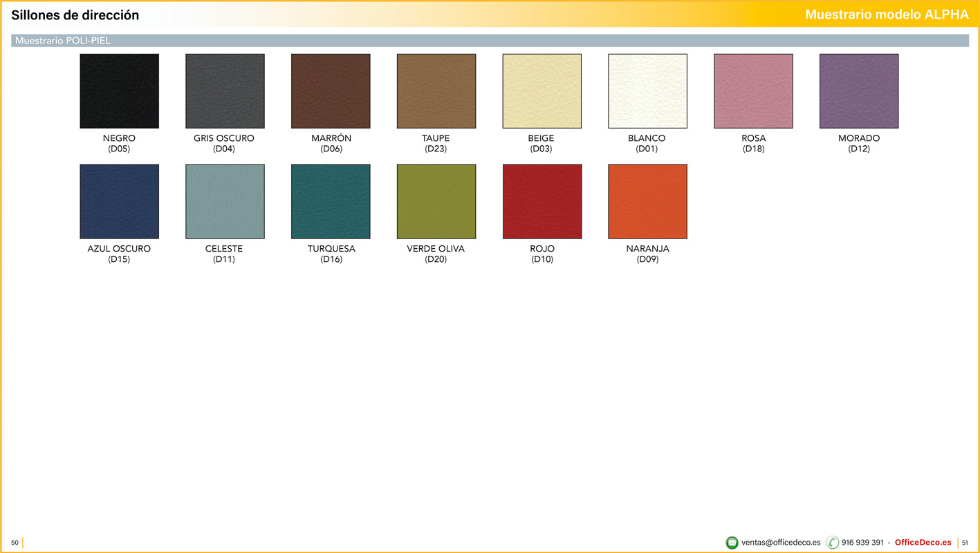Screen dimensions: 980x553
Task: Click the "(D05)" code text
Action: click(x=119, y=149)
